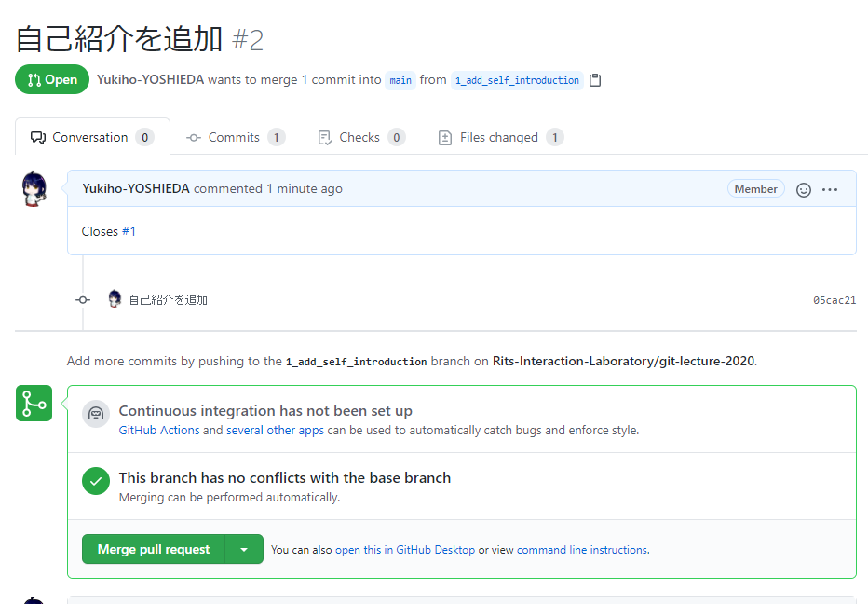Click the '1 minute ago' timestamp
Image resolution: width=868 pixels, height=604 pixels.
(x=305, y=188)
